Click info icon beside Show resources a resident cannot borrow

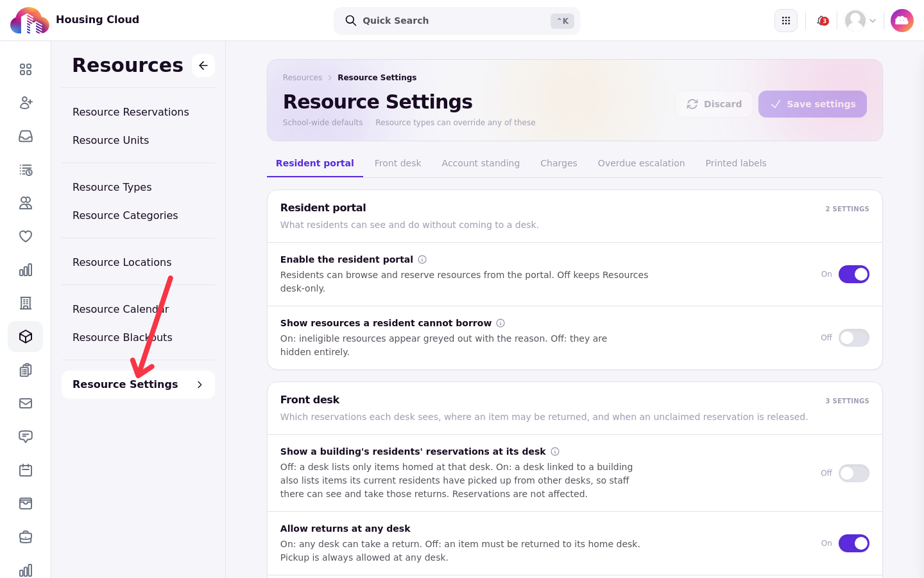pyautogui.click(x=501, y=323)
